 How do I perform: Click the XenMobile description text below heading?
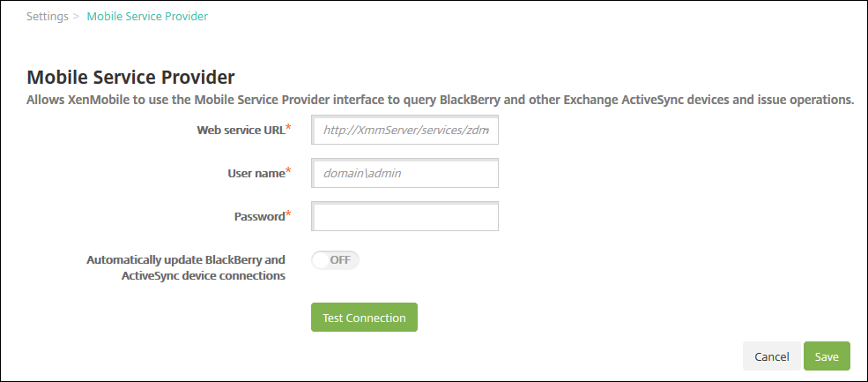coord(441,99)
